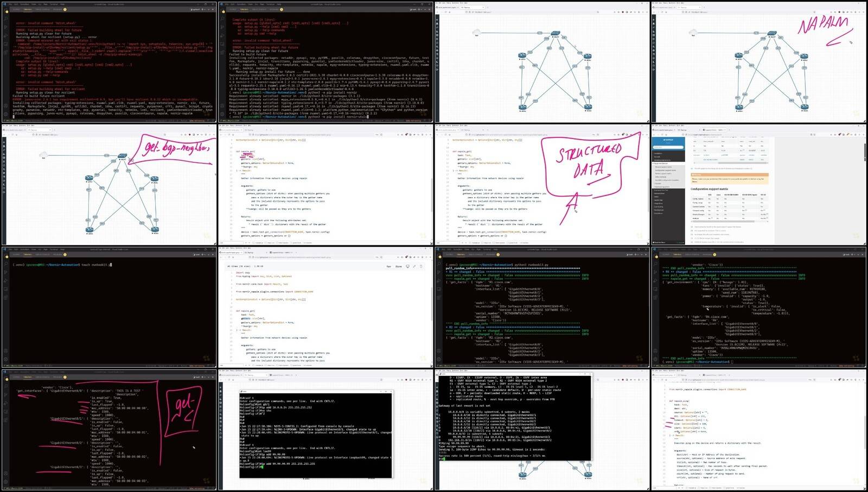868x492 pixels.
Task: Open the napalm_ping code frame
Action: click(759, 430)
